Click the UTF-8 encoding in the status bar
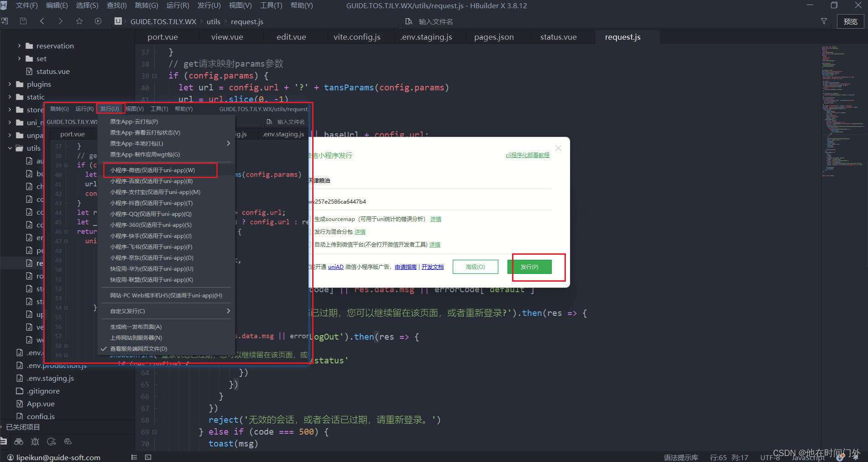 [769, 457]
